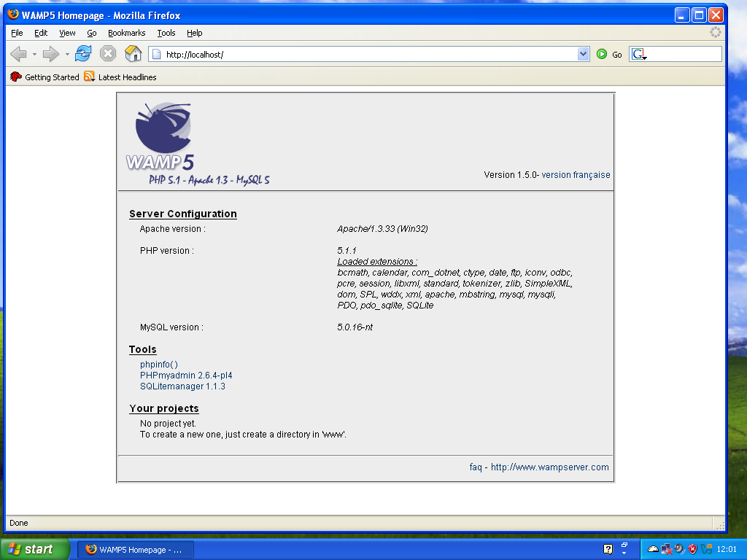747x560 pixels.
Task: Click the network disconnected tray icon
Action: coord(667,549)
